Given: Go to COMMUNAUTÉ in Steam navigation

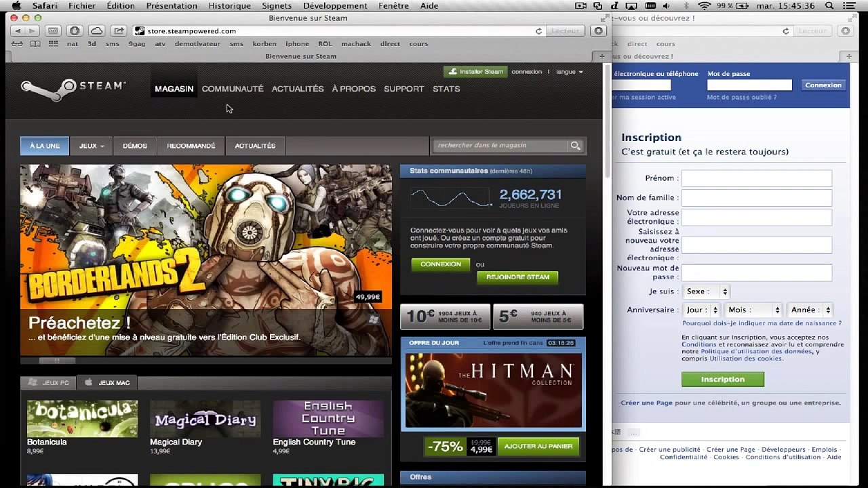Looking at the screenshot, I should click(x=233, y=89).
